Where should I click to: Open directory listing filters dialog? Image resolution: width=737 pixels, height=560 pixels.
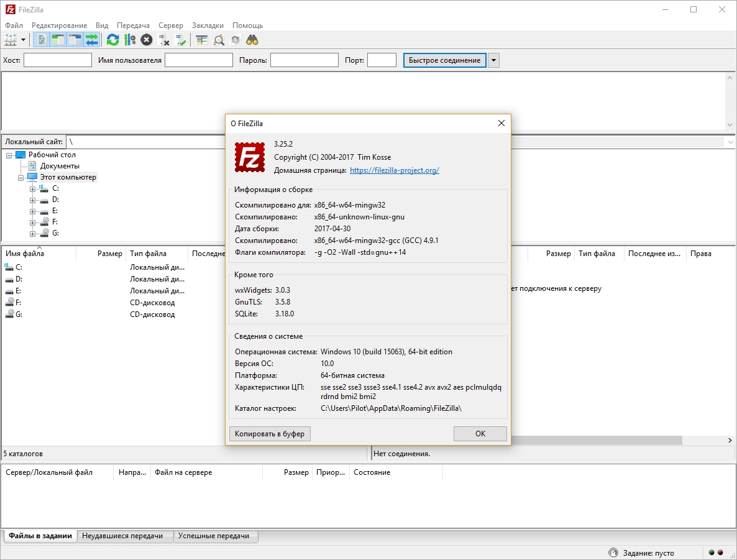coord(202,40)
